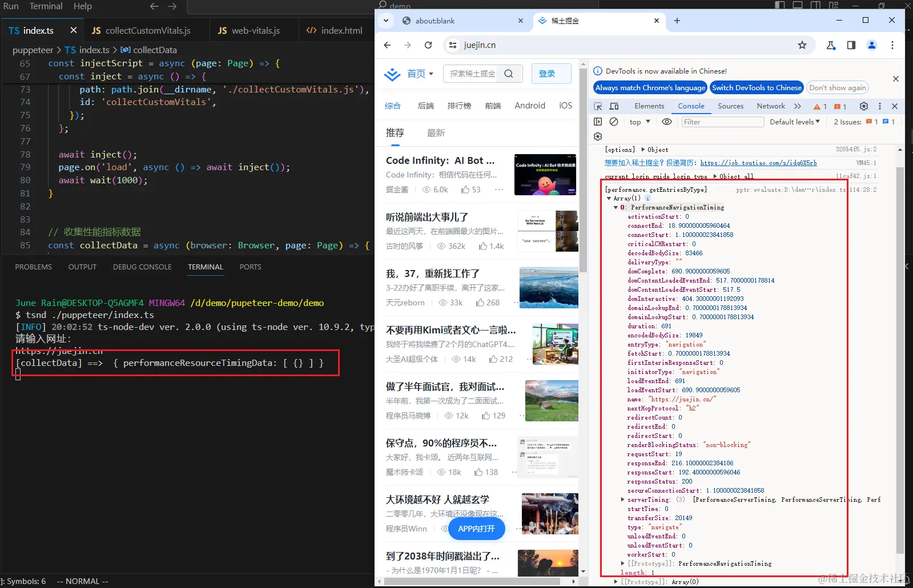Open the Terminal menu in VS Code

[46, 6]
